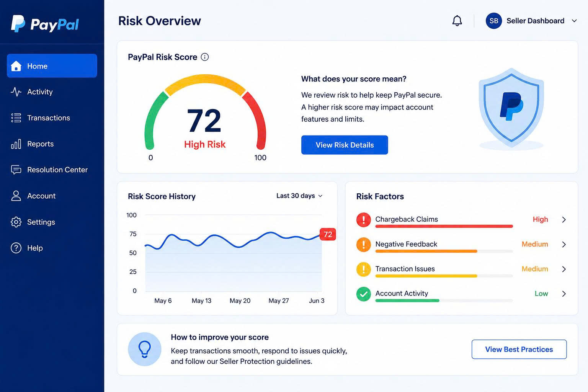Click the Reports bar chart icon
588x392 pixels.
tap(16, 144)
